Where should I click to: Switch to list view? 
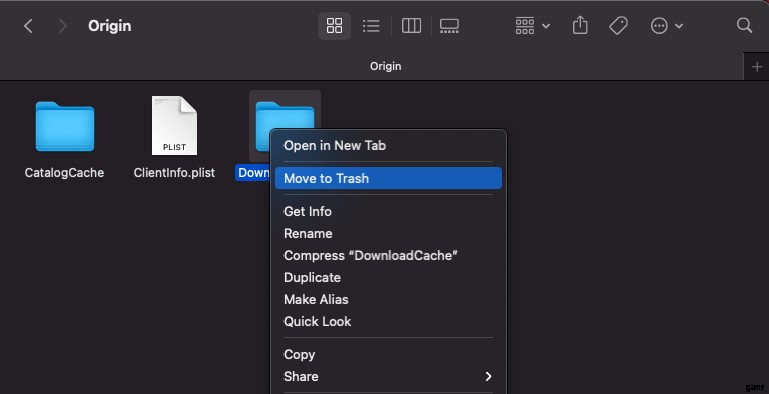click(371, 26)
